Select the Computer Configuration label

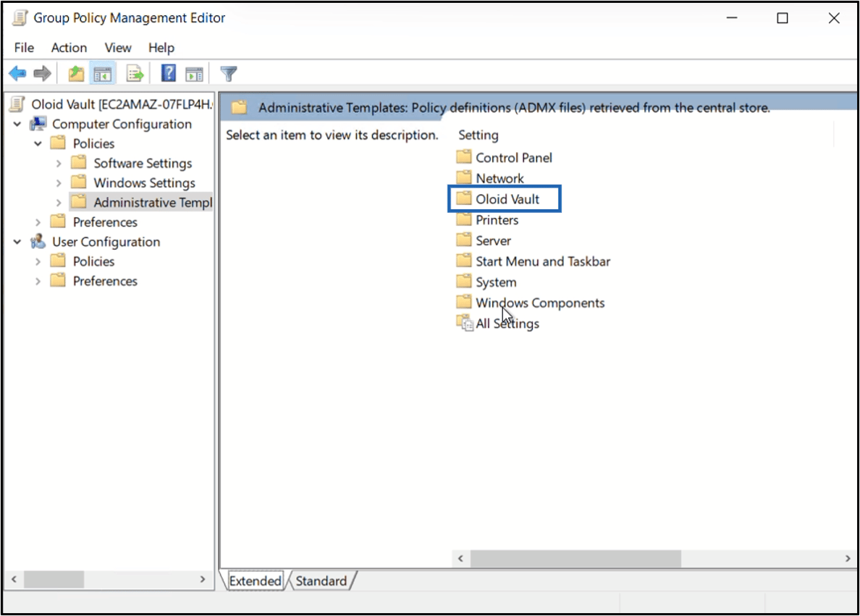[x=122, y=124]
